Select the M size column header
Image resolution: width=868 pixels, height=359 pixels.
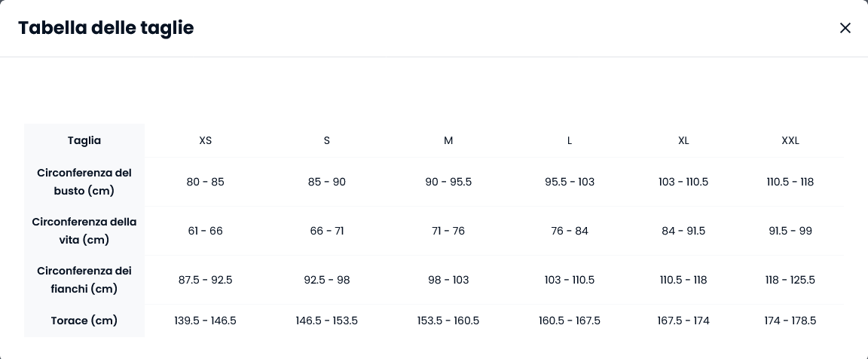tap(448, 141)
